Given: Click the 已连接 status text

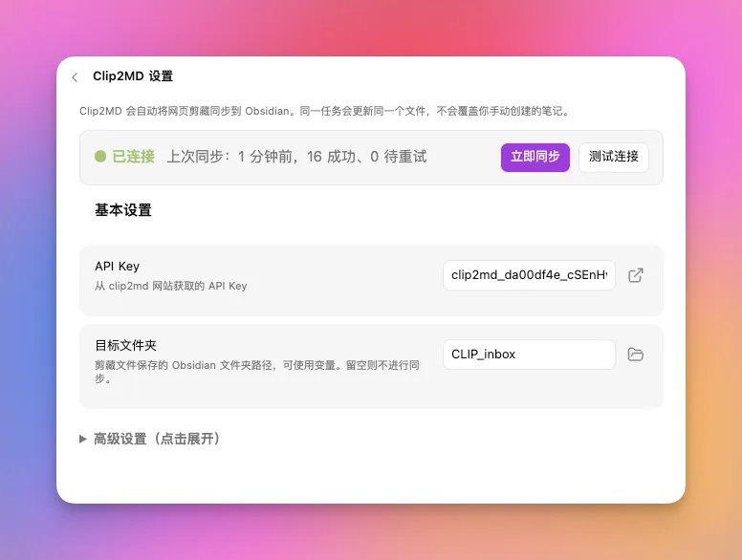Looking at the screenshot, I should point(133,157).
